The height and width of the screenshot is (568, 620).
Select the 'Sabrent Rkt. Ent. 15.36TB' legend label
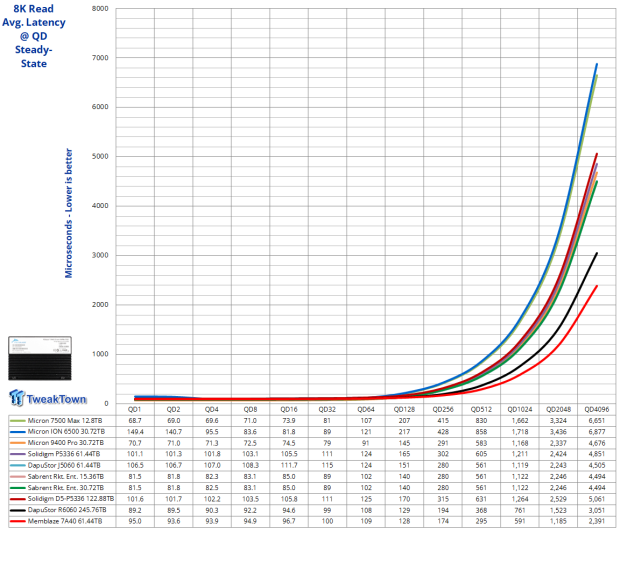pyautogui.click(x=66, y=477)
